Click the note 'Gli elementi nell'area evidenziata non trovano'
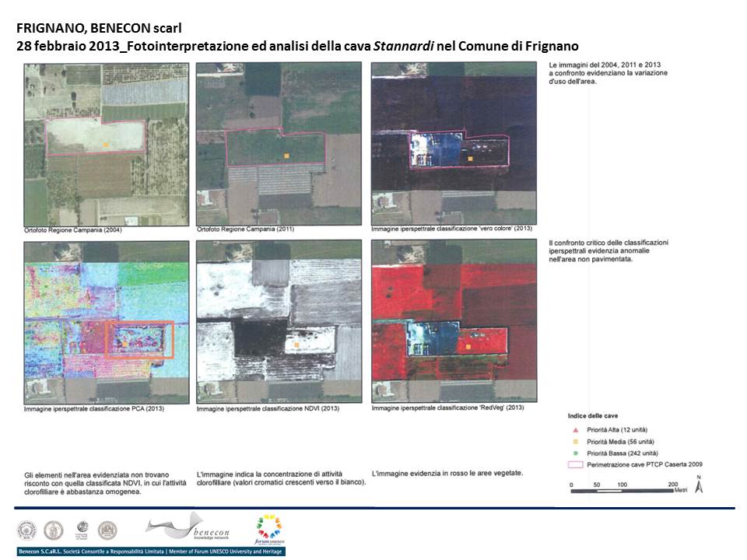 coord(105,483)
